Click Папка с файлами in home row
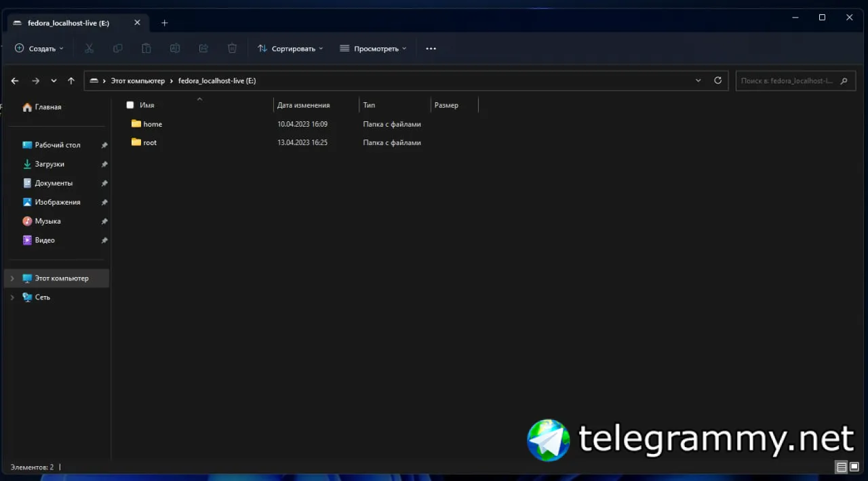The height and width of the screenshot is (481, 868). pos(392,124)
